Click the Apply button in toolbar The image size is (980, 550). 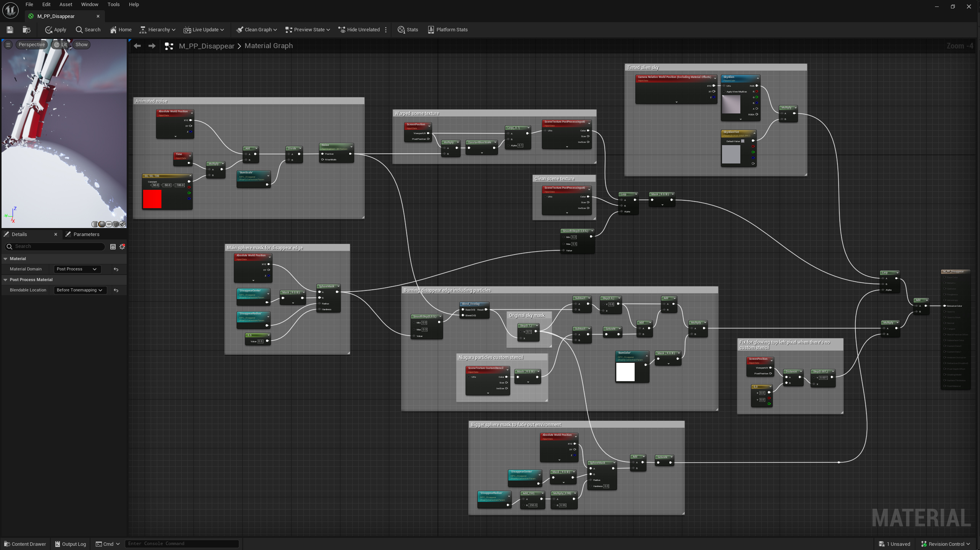pyautogui.click(x=56, y=29)
